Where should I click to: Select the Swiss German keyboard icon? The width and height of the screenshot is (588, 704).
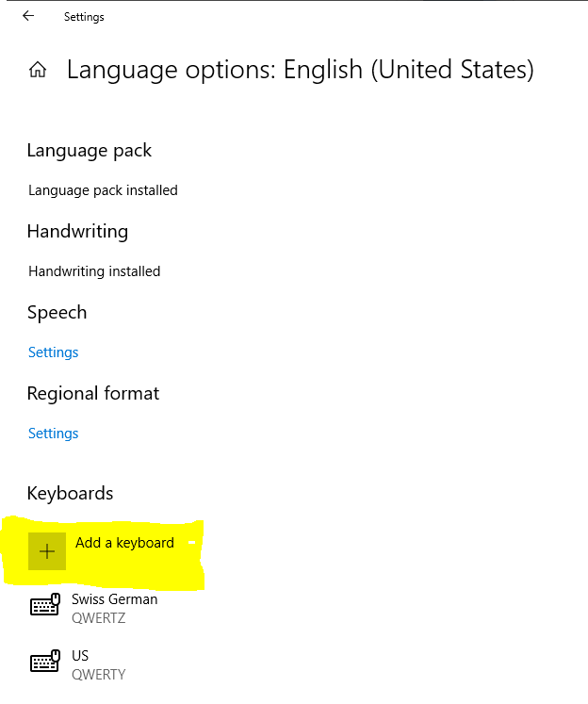[x=45, y=604]
